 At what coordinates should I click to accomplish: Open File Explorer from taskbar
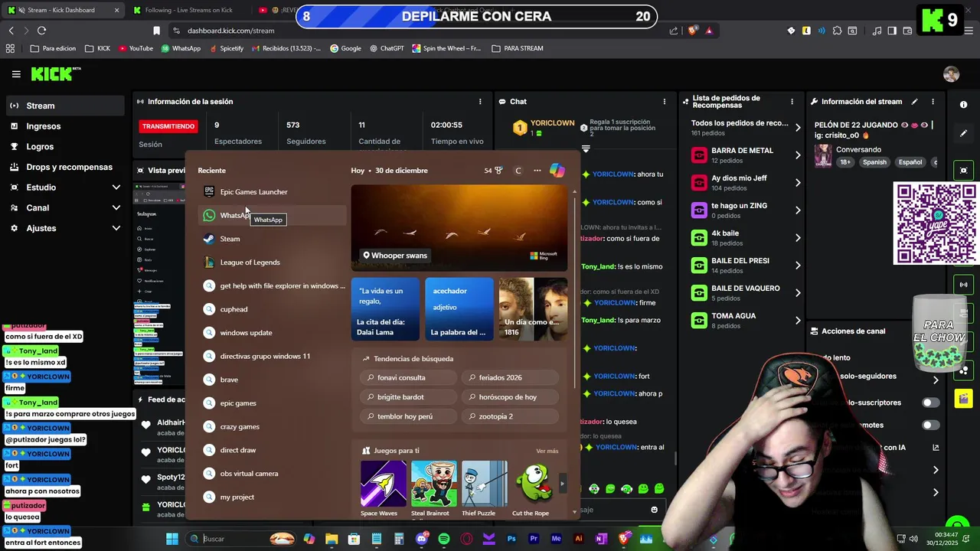(x=332, y=539)
